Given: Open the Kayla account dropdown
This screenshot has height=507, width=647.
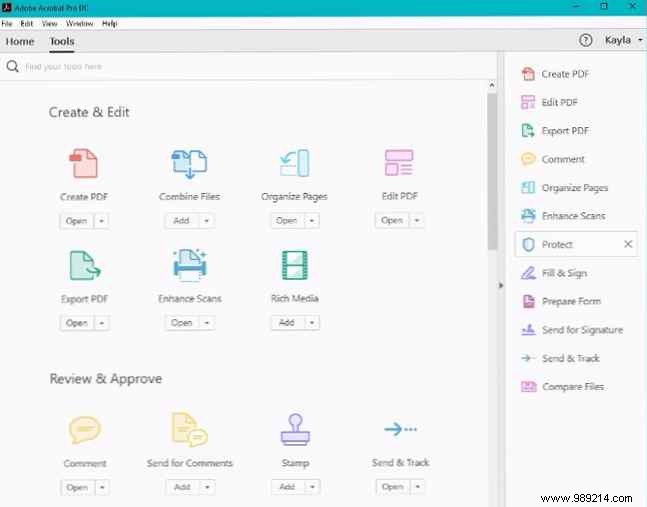Looking at the screenshot, I should coord(623,40).
